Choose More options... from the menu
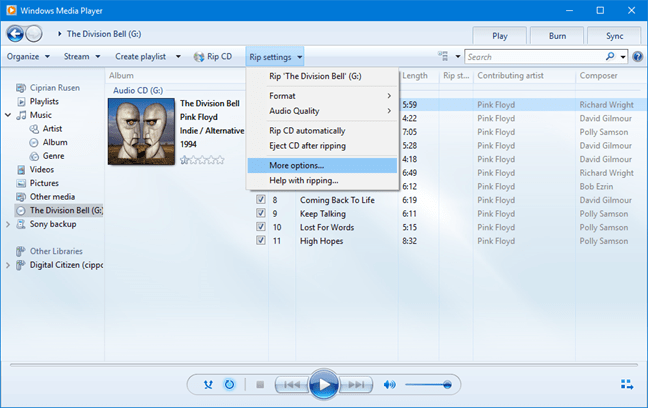This screenshot has width=648, height=408. [322, 165]
